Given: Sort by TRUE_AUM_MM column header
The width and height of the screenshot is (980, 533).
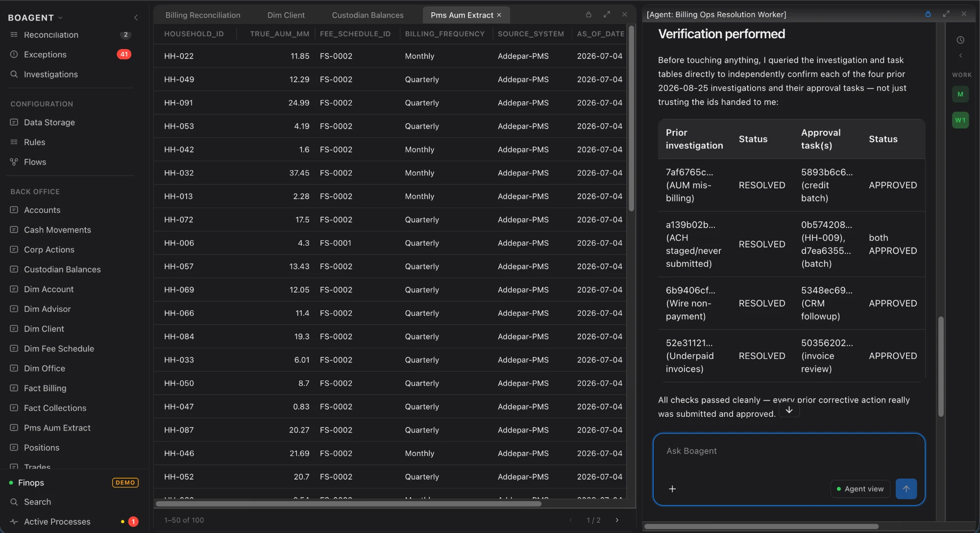Looking at the screenshot, I should (279, 34).
